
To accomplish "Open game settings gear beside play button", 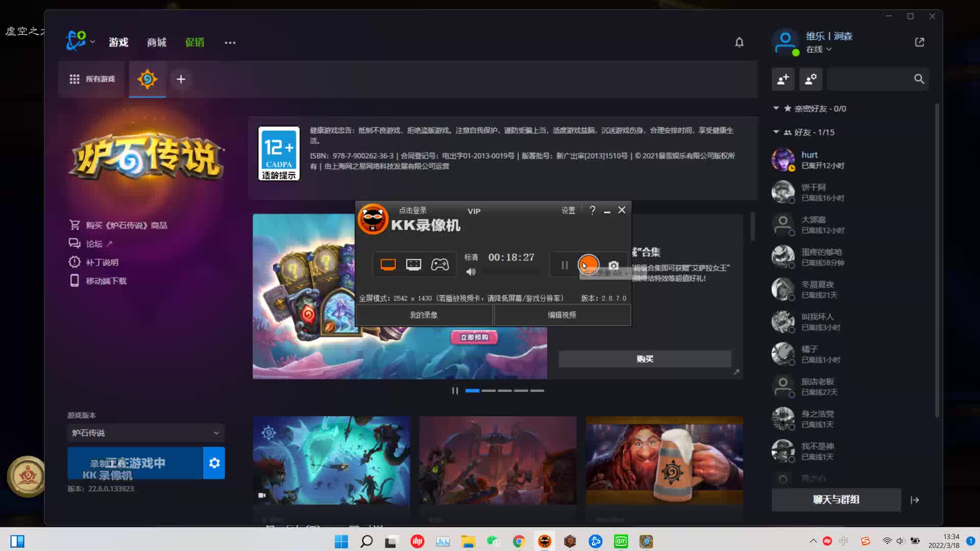I will click(x=214, y=463).
